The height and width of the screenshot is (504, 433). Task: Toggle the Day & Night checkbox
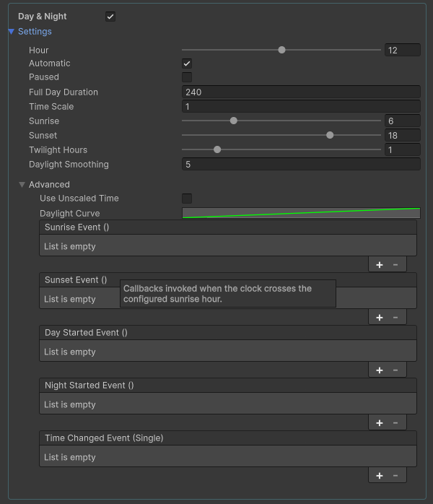(x=110, y=17)
